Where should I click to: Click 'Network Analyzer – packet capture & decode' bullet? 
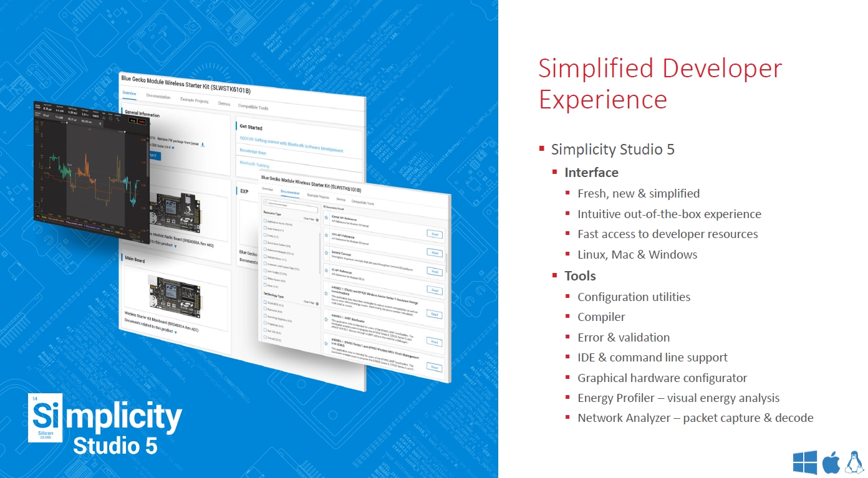tap(695, 418)
